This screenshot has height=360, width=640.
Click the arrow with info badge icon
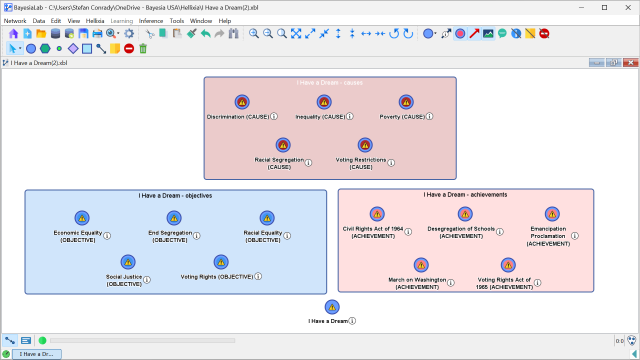[446, 34]
